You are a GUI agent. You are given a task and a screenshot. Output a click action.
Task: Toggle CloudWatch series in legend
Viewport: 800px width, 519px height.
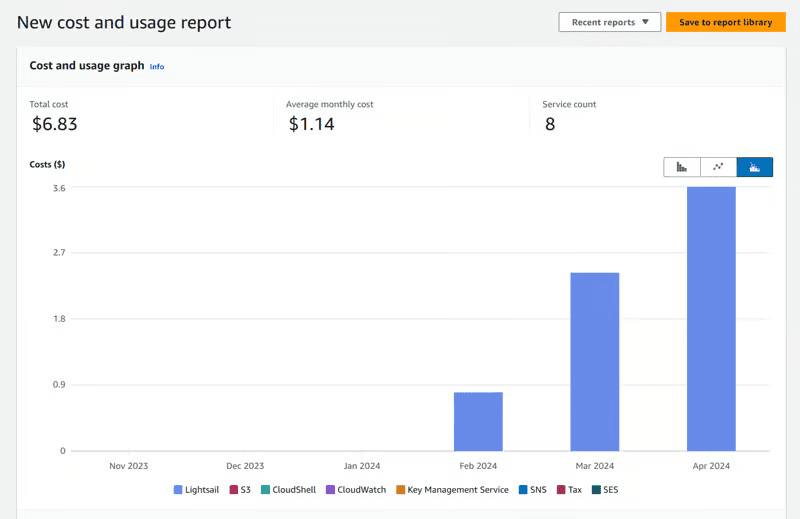[x=356, y=489]
